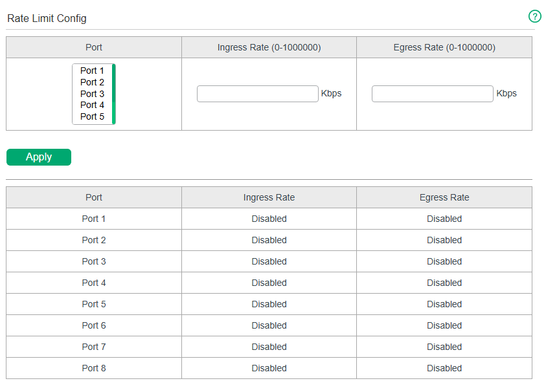Click Port 8 egress rate Disabled value
Screen dimensions: 546x392
(x=444, y=368)
